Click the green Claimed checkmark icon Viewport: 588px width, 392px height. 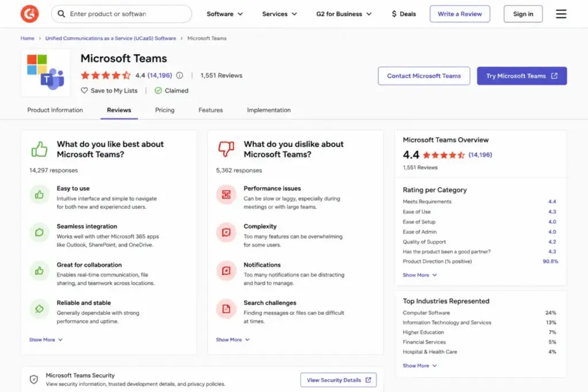tap(158, 90)
